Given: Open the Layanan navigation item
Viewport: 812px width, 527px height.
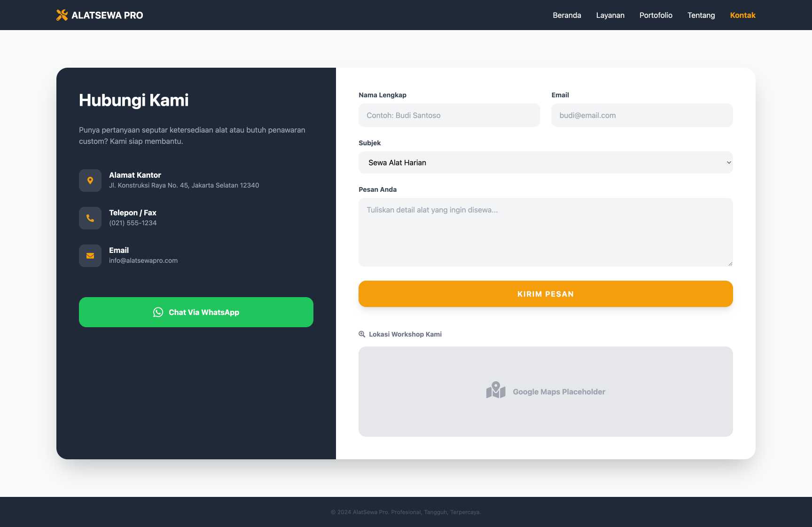Looking at the screenshot, I should (610, 15).
